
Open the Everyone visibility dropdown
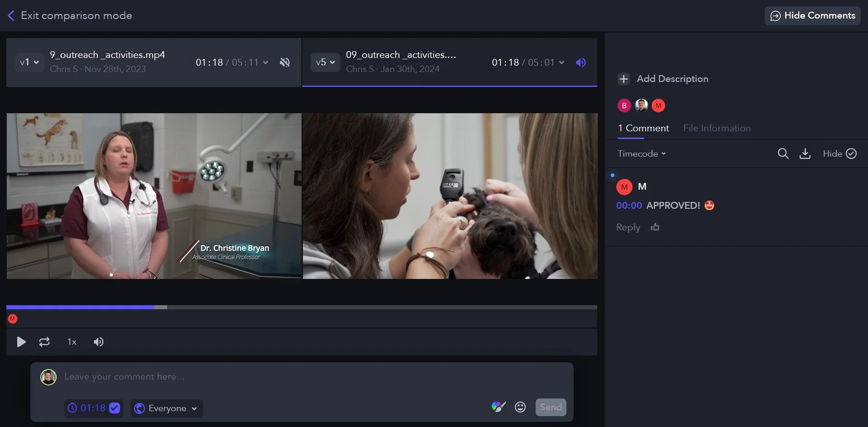pyautogui.click(x=167, y=408)
